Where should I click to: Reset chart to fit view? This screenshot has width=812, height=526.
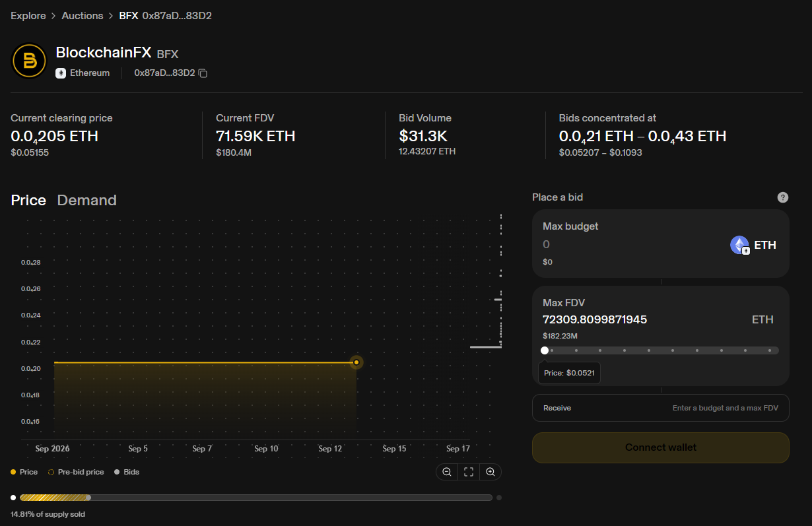469,472
